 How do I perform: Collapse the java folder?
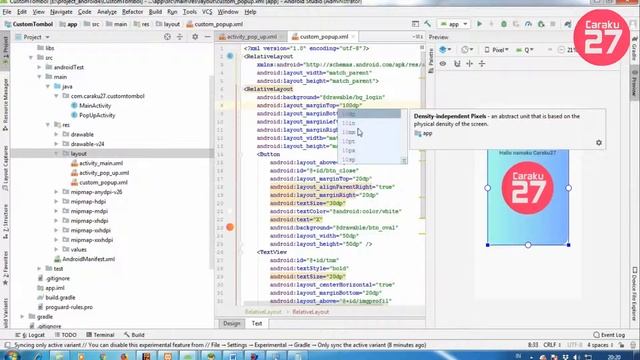pos(48,86)
